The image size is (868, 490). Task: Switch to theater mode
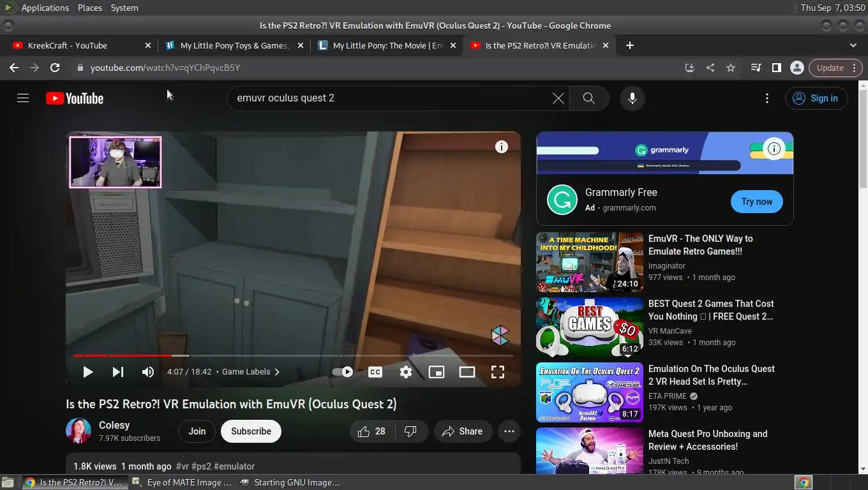pyautogui.click(x=467, y=372)
